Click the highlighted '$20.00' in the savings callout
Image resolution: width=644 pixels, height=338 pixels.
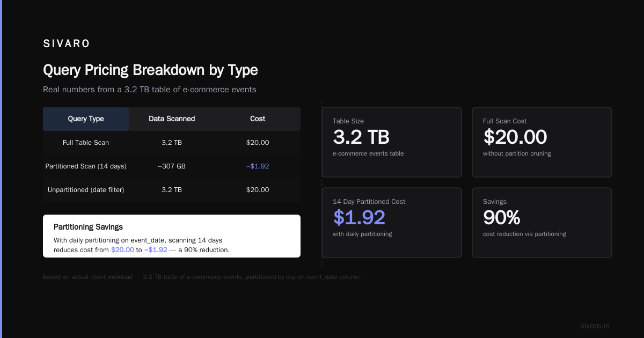click(122, 250)
